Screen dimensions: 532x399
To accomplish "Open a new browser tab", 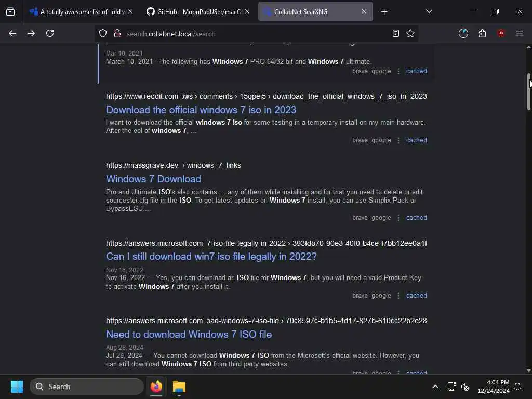I will [384, 12].
